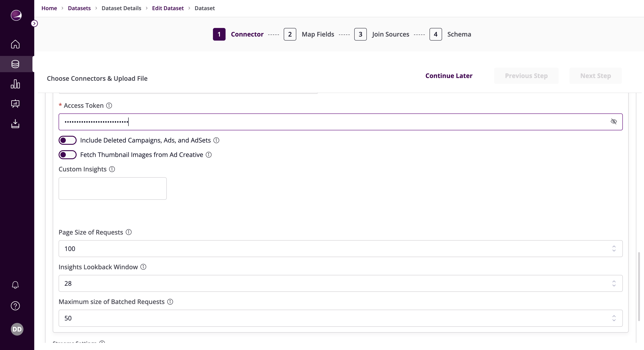Toggle Include Deleted Campaigns, Ads, and AdSets

68,140
